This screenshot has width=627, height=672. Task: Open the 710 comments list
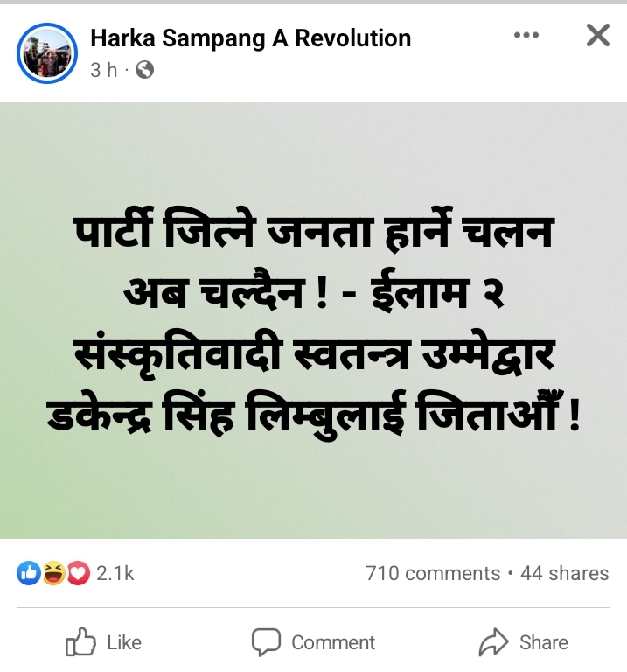pos(433,573)
